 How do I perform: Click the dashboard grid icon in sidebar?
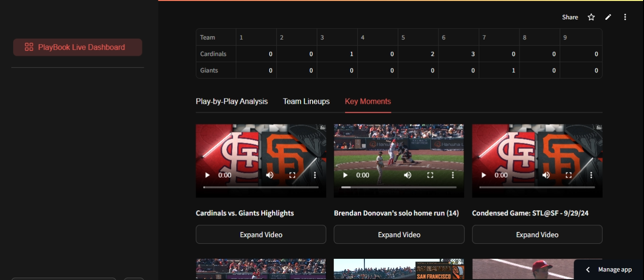tap(29, 47)
